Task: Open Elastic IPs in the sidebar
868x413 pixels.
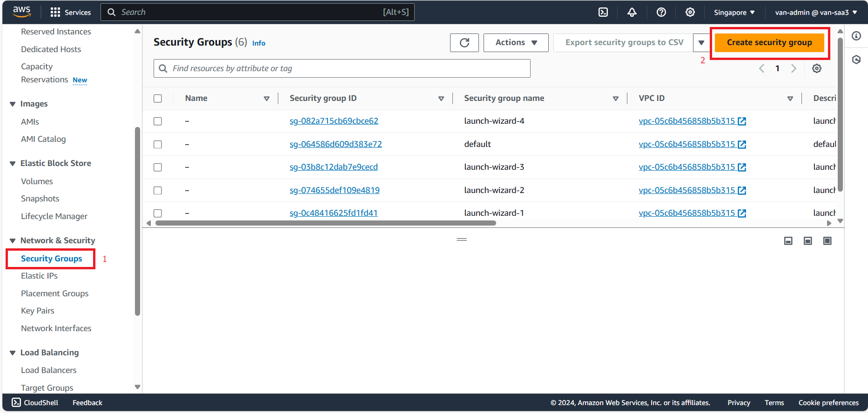Action: pyautogui.click(x=39, y=276)
